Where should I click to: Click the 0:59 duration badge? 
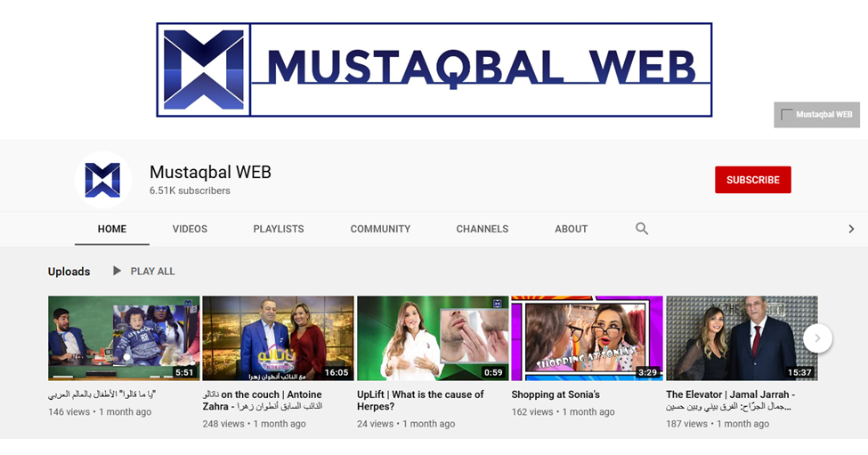tap(493, 372)
